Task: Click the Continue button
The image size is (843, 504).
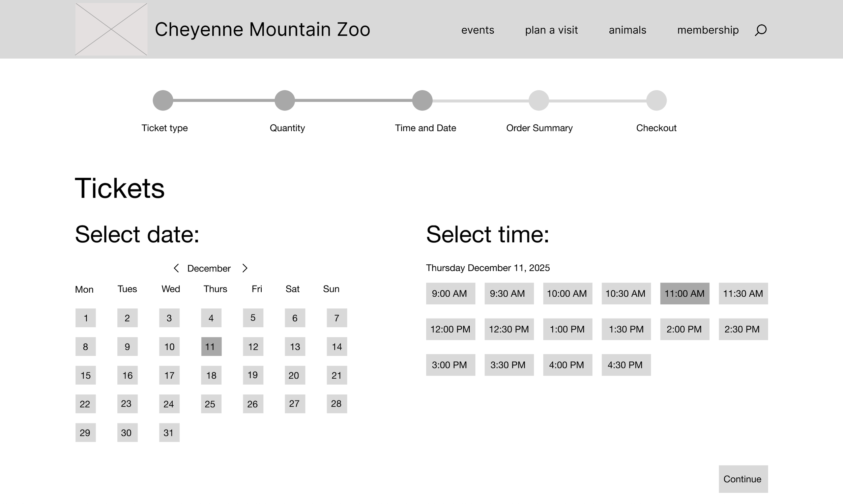Action: coord(743,479)
